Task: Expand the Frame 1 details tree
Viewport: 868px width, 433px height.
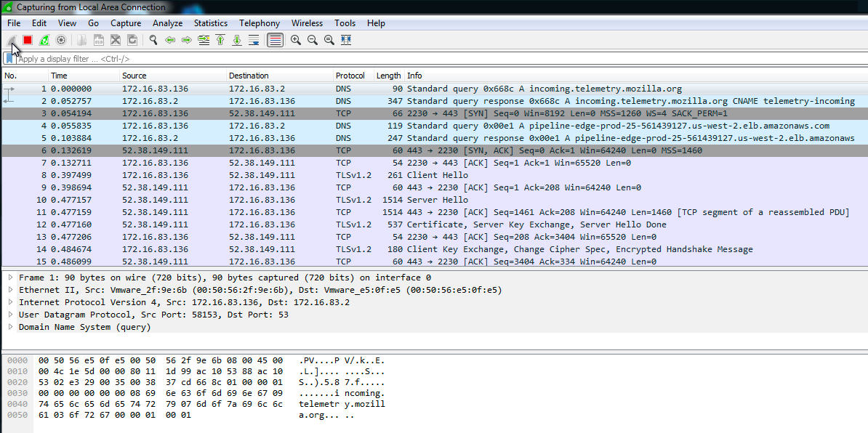Action: point(9,278)
